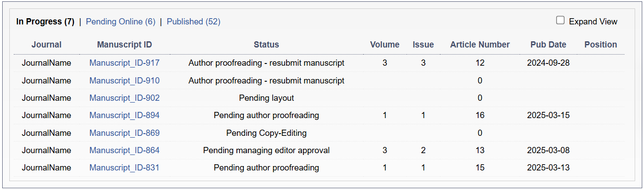This screenshot has width=644, height=190.
Task: Open manuscript Manuscript_ID-831
Action: pyautogui.click(x=124, y=168)
